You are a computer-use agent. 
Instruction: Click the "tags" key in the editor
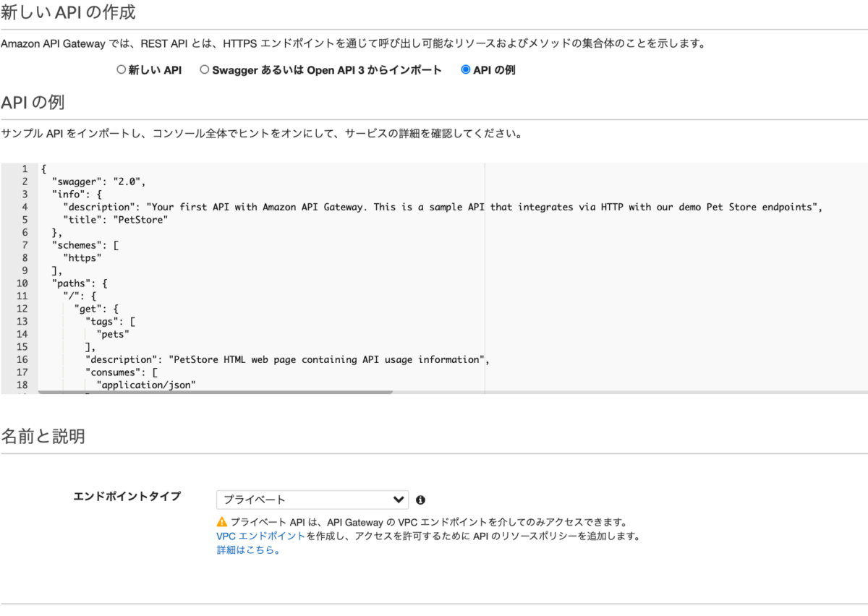coord(102,321)
